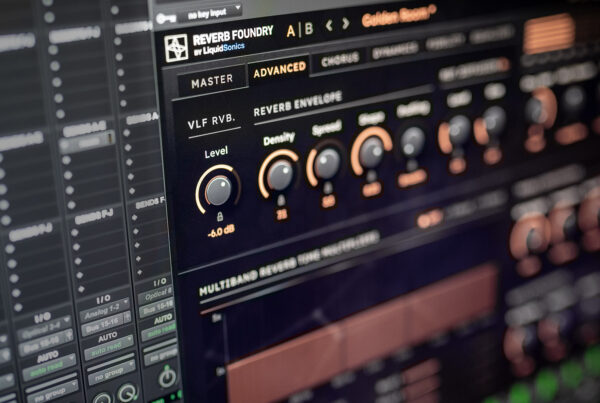
Task: Click the value under the Shape knob
Action: [372, 189]
